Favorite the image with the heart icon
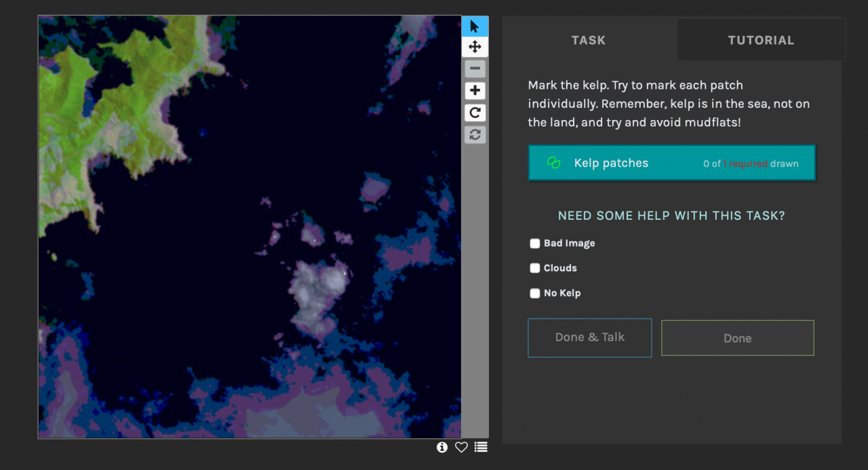Screen dimensions: 868x470 click(x=461, y=447)
